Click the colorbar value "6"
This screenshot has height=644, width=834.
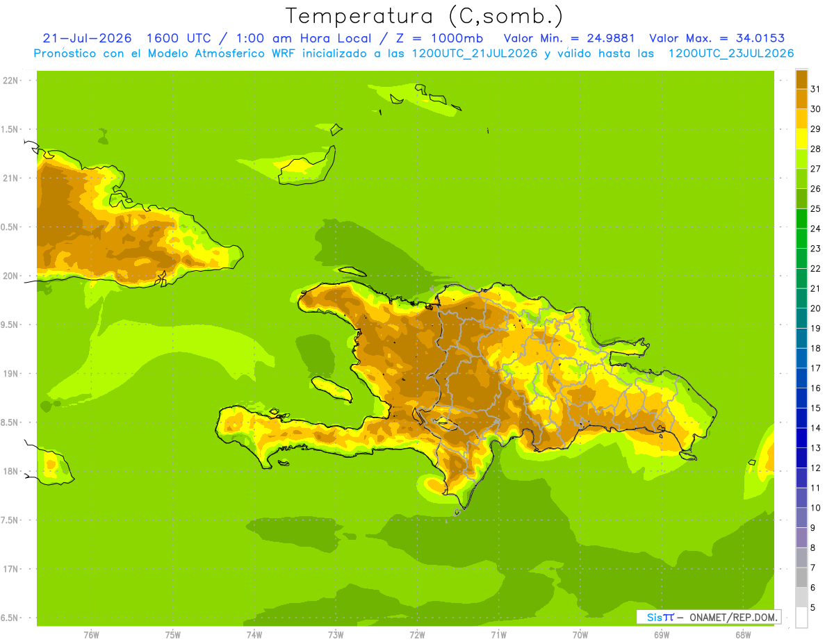coord(813,588)
